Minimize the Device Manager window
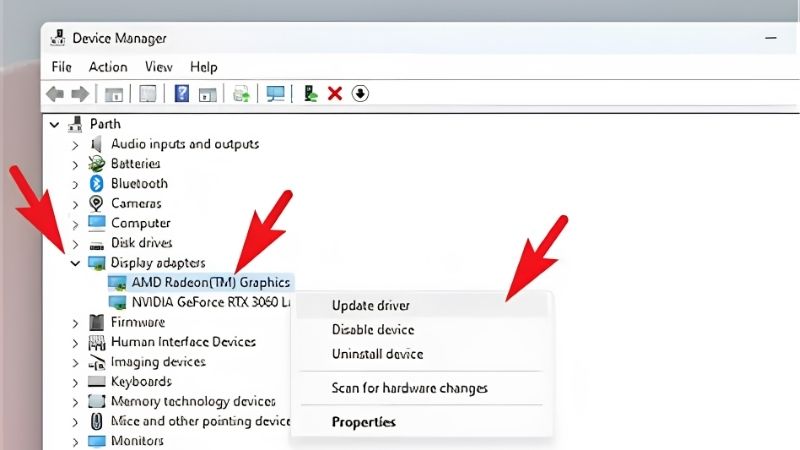Viewport: 800px width, 450px height. pos(770,38)
